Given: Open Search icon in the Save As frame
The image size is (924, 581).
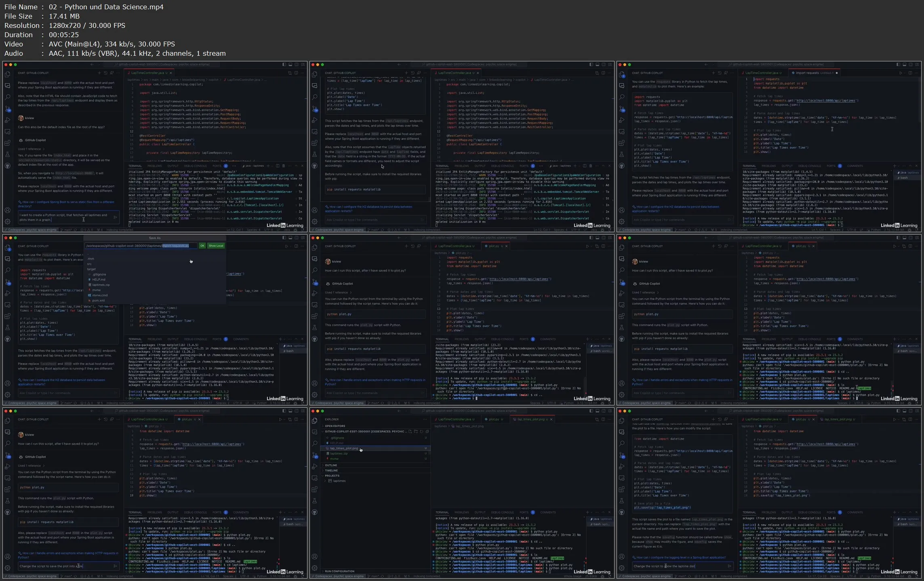Looking at the screenshot, I should pos(8,270).
